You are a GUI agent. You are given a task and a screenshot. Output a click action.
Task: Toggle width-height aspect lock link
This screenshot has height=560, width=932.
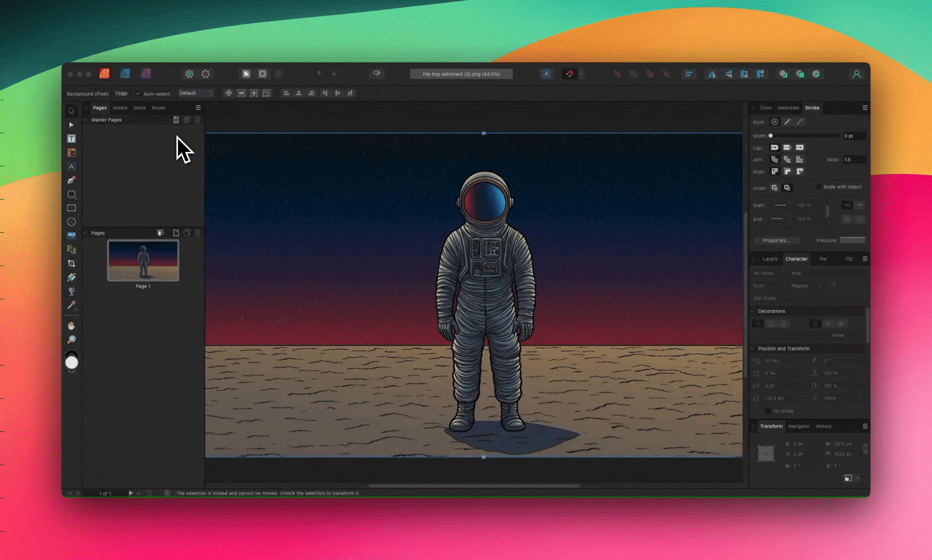point(865,449)
